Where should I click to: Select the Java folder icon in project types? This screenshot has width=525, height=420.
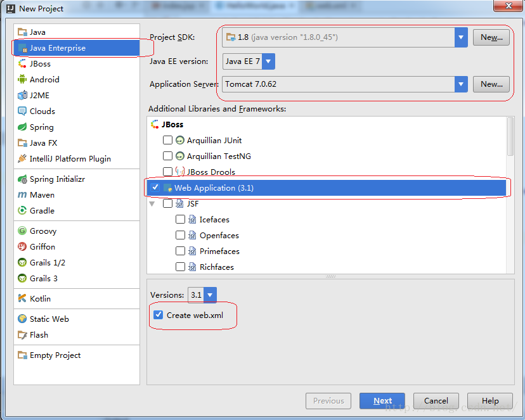[22, 32]
